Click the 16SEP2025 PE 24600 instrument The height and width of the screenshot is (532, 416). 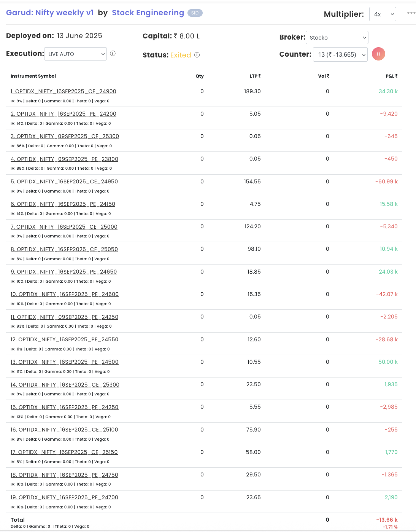point(65,294)
